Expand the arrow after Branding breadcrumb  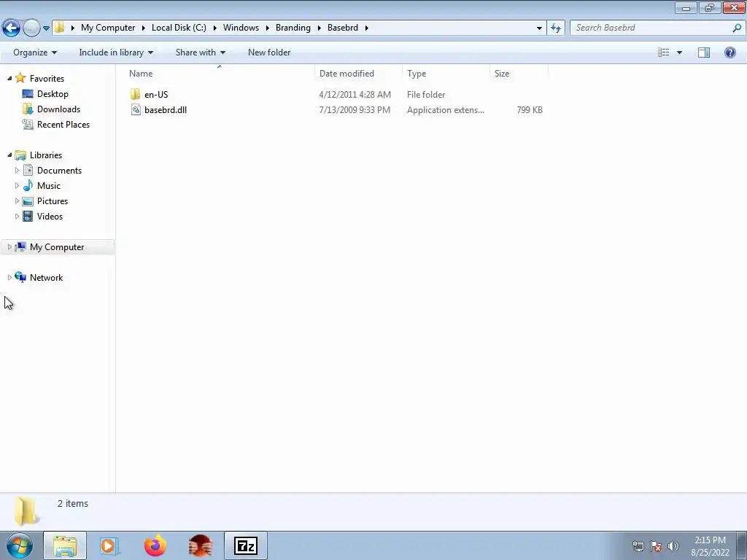pos(320,28)
